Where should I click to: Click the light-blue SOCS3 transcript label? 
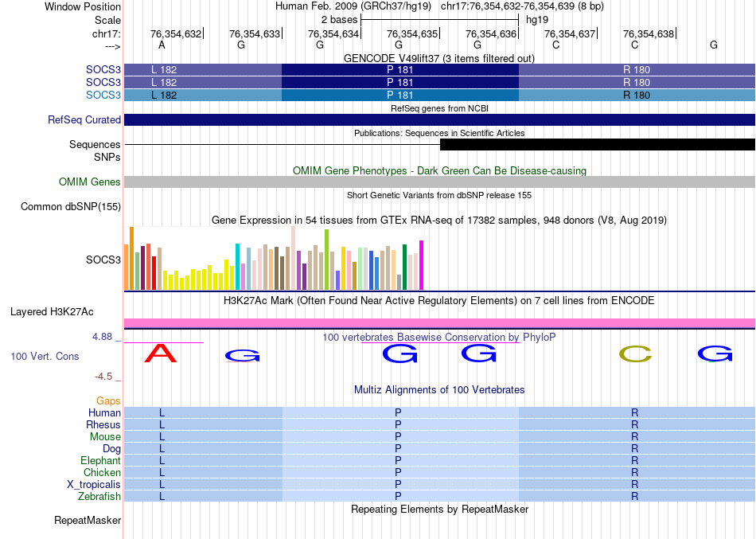click(x=103, y=95)
